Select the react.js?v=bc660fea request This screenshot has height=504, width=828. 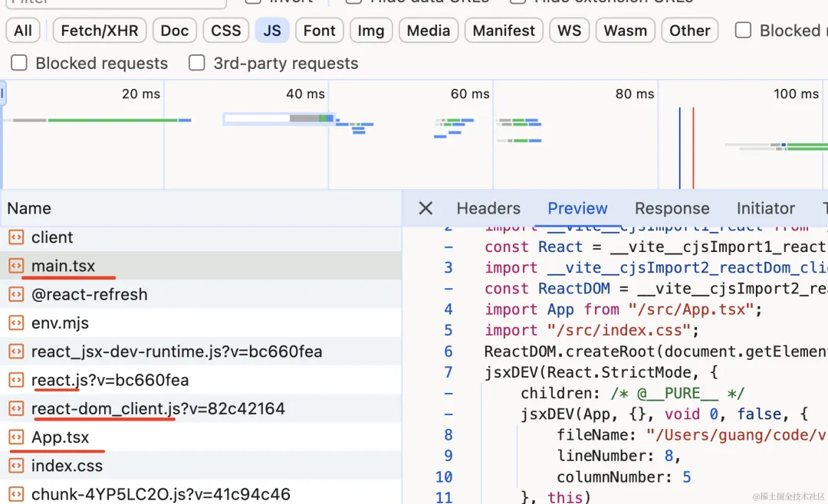201,380
